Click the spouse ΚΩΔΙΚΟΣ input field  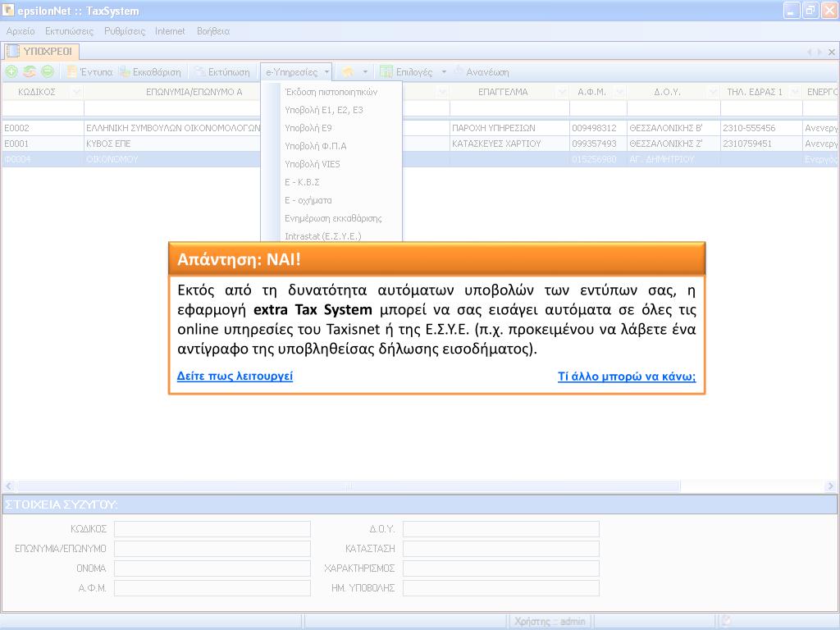(212, 529)
